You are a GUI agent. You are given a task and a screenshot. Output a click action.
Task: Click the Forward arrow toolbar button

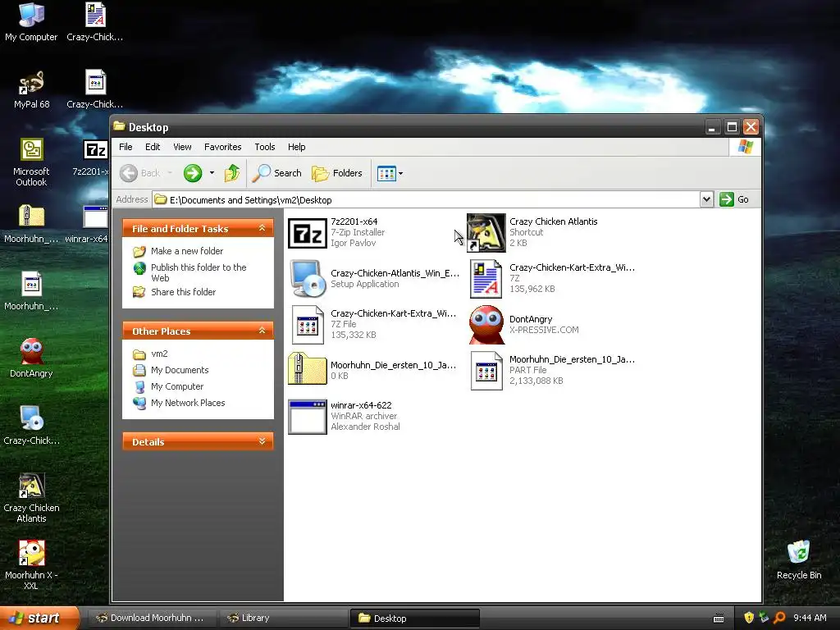click(193, 173)
